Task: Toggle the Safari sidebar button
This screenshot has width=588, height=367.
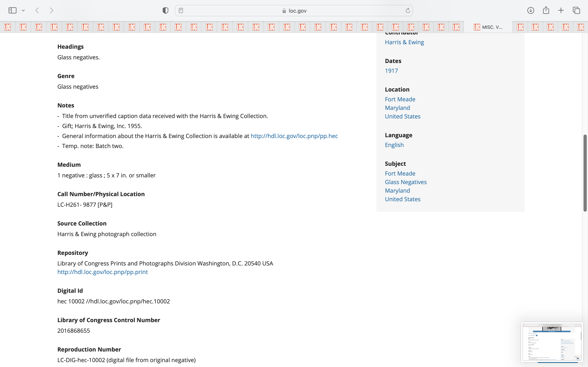Action: pos(12,10)
